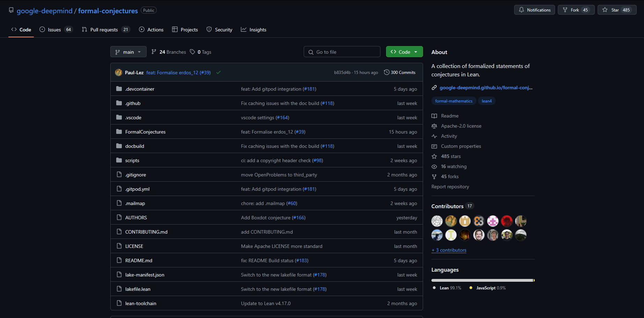Screen dimensions: 644x318
Task: Click the Notifications bell icon
Action: point(521,10)
